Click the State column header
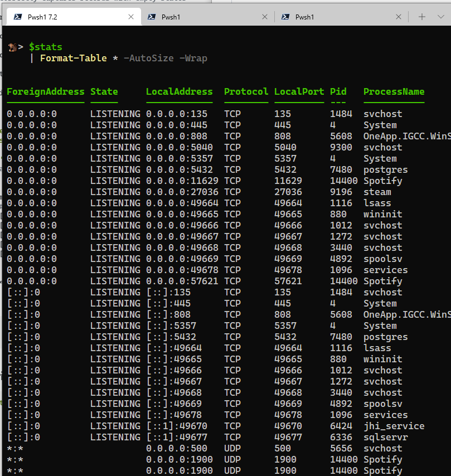 (x=104, y=91)
